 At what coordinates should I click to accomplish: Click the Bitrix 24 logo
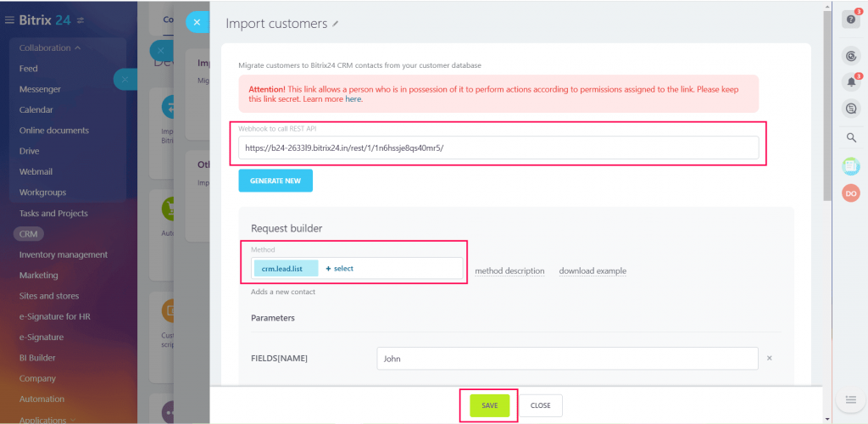coord(45,20)
